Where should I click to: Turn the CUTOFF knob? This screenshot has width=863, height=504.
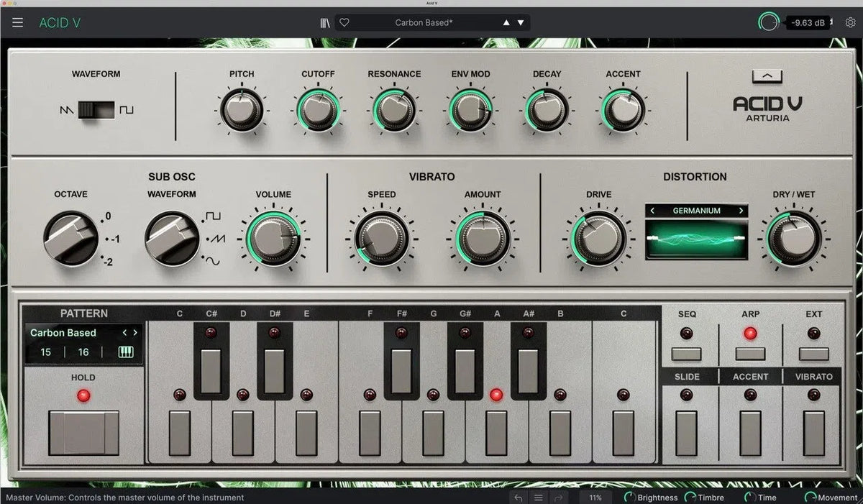click(319, 109)
